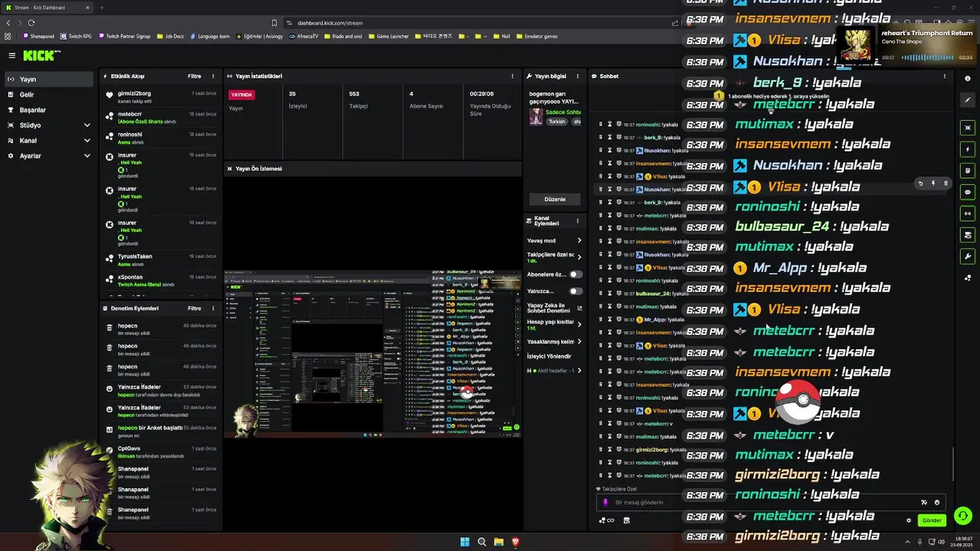Image resolution: width=980 pixels, height=551 pixels.
Task: Open the Job Docs bookmark folder
Action: 170,36
